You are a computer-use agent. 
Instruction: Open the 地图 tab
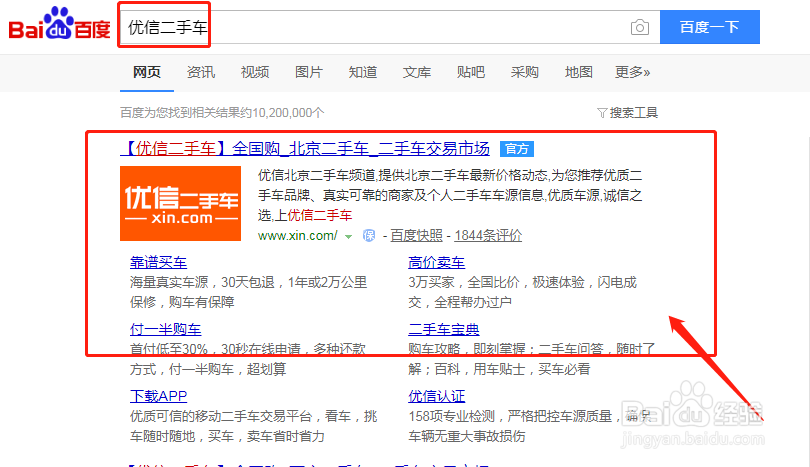tap(579, 72)
